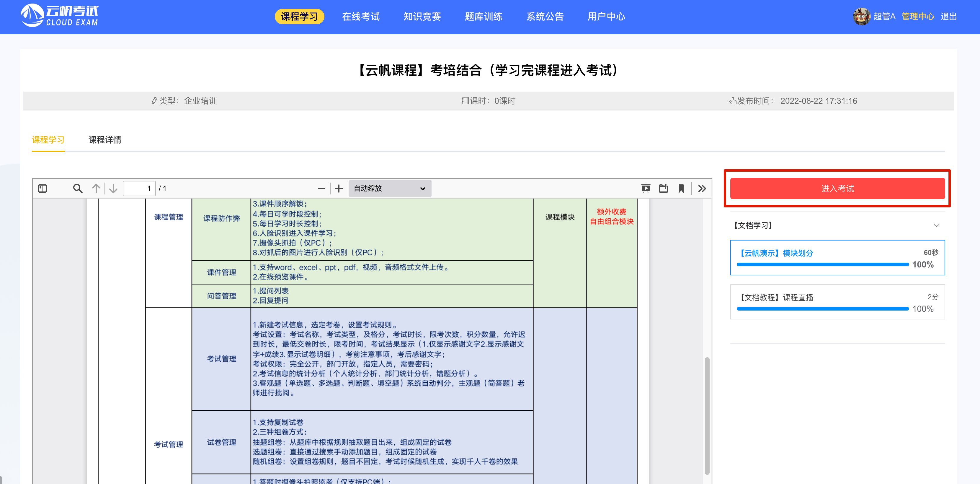
Task: Select the 【文档教程】课程直播 lesson
Action: (x=837, y=302)
